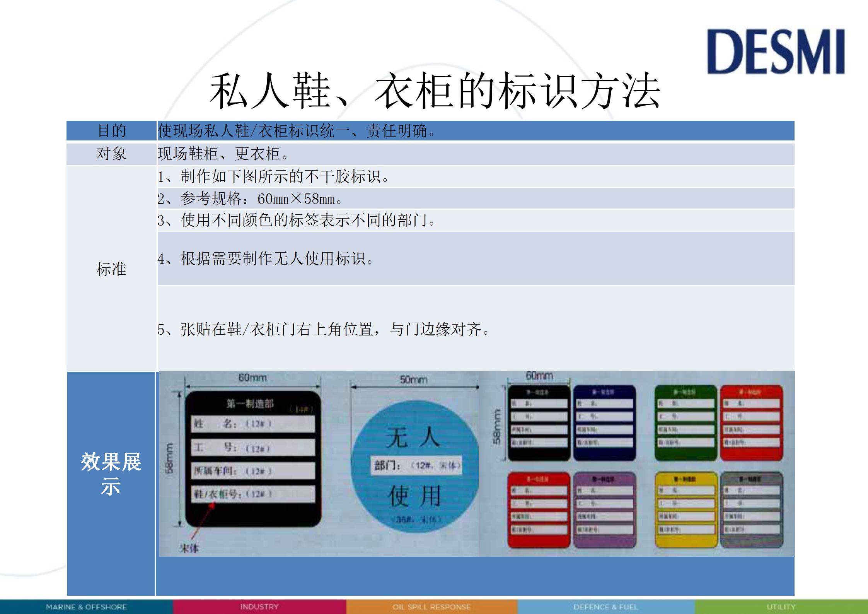Click the navy blue label sample
Image resolution: width=868 pixels, height=614 pixels.
click(604, 423)
